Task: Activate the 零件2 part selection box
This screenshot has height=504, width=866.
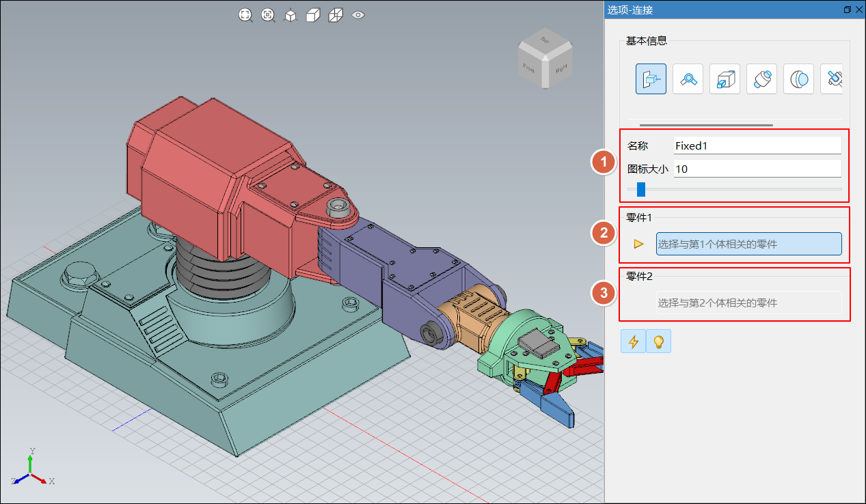Action: [748, 303]
